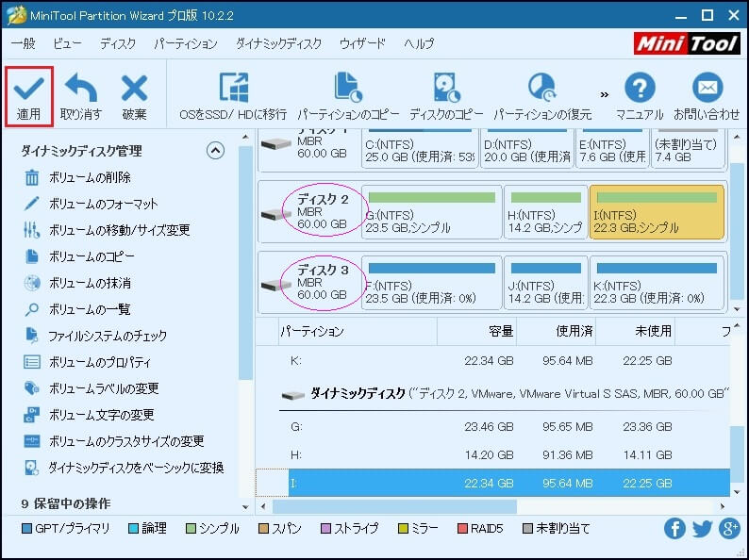Image resolution: width=749 pixels, height=560 pixels.
Task: Click disk map scrollbar down arrow
Action: pyautogui.click(x=737, y=309)
